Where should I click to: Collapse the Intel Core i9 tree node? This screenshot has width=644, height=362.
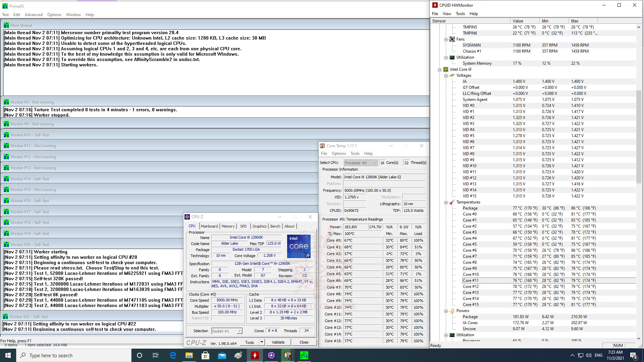[x=439, y=69]
